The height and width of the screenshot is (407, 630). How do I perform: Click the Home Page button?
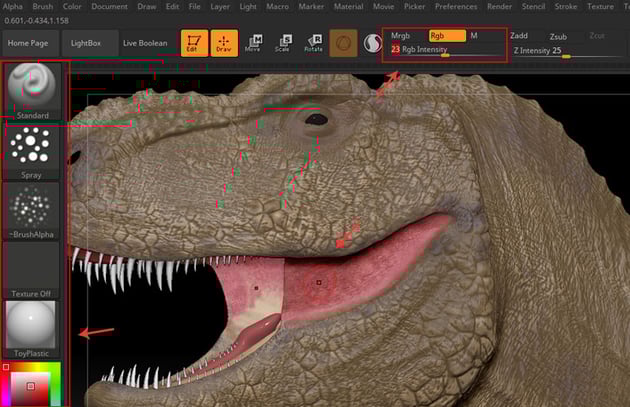pyautogui.click(x=30, y=43)
